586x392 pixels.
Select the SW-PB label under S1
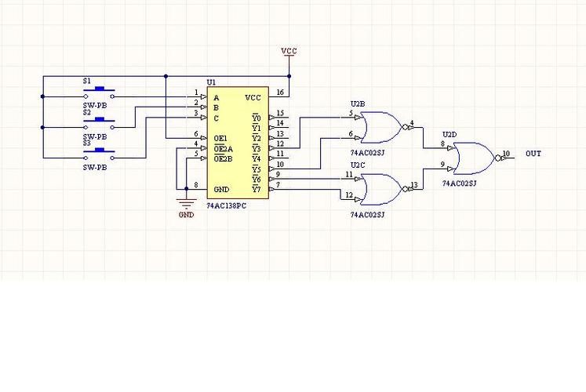[x=95, y=105]
